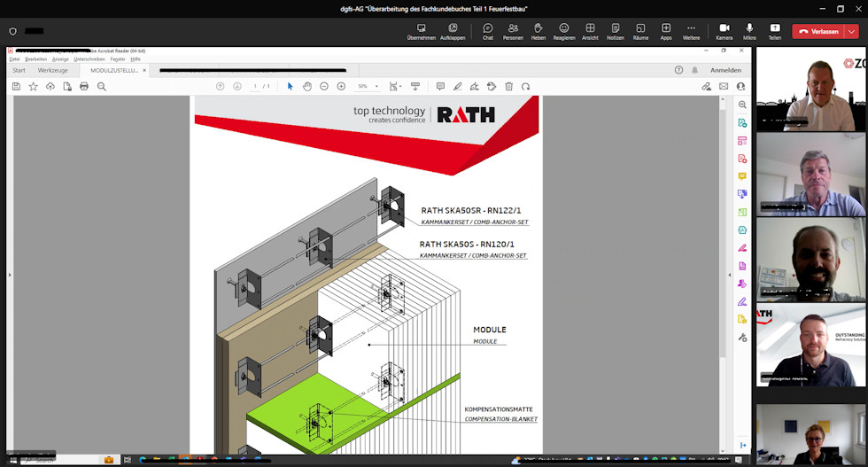Open the Hilfe menu
The image size is (868, 467).
[136, 59]
